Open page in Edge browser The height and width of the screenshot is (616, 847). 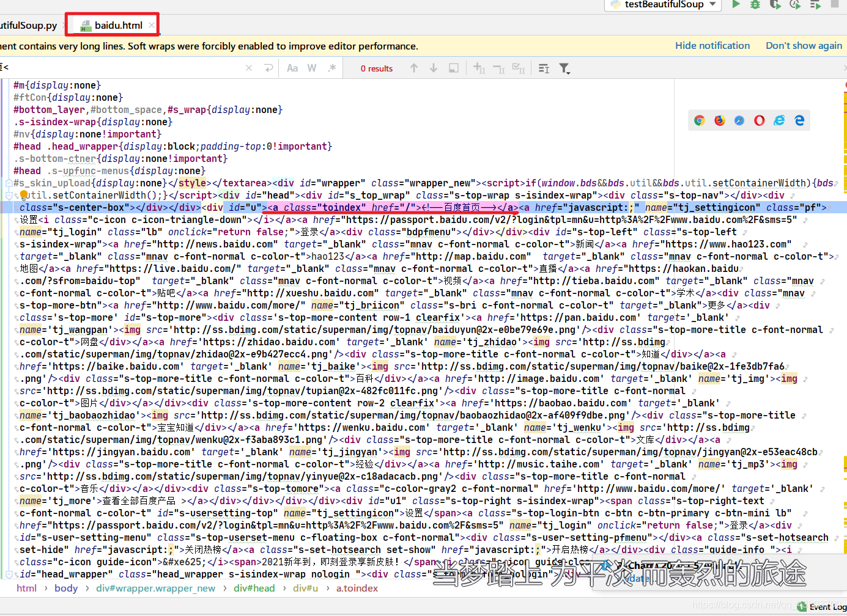tap(799, 120)
